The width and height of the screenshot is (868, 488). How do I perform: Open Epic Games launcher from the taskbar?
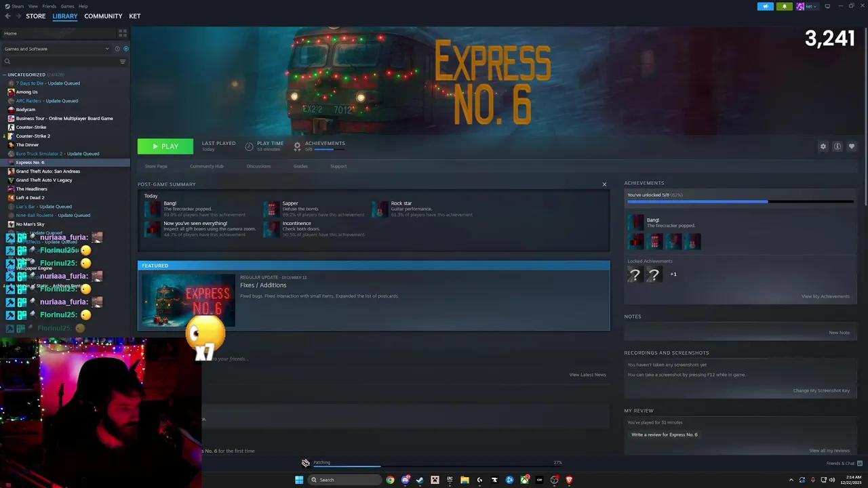point(450,480)
